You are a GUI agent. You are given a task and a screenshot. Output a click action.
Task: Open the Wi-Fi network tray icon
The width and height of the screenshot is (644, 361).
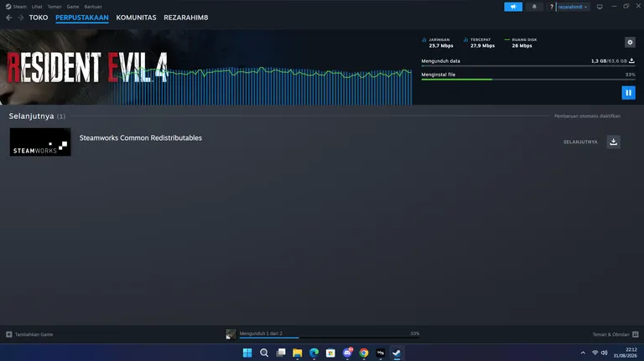pos(595,353)
